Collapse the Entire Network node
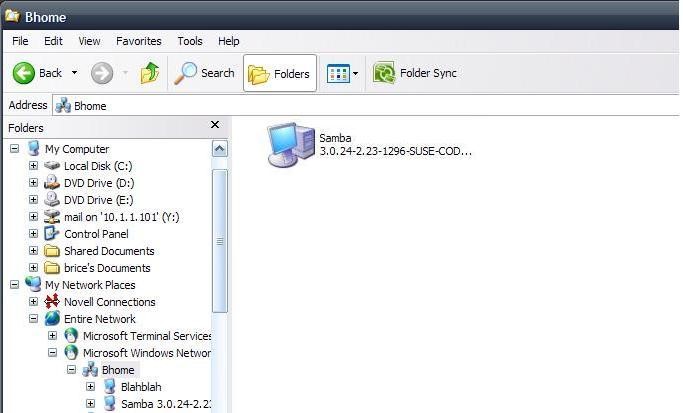 [33, 318]
